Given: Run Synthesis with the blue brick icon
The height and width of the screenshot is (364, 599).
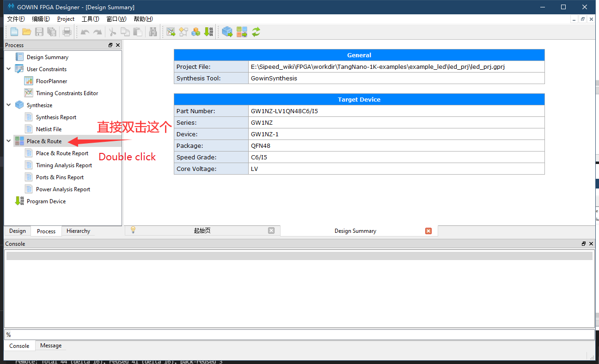Looking at the screenshot, I should [x=227, y=32].
